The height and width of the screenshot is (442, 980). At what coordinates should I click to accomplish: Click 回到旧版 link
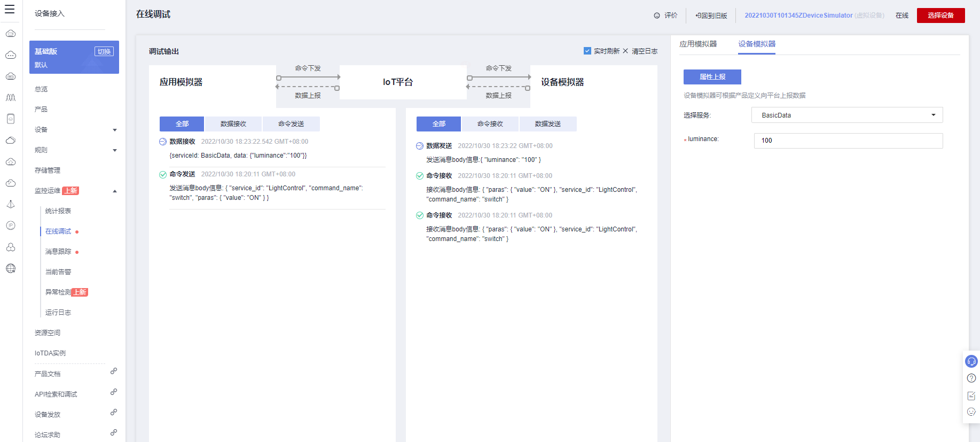point(711,15)
